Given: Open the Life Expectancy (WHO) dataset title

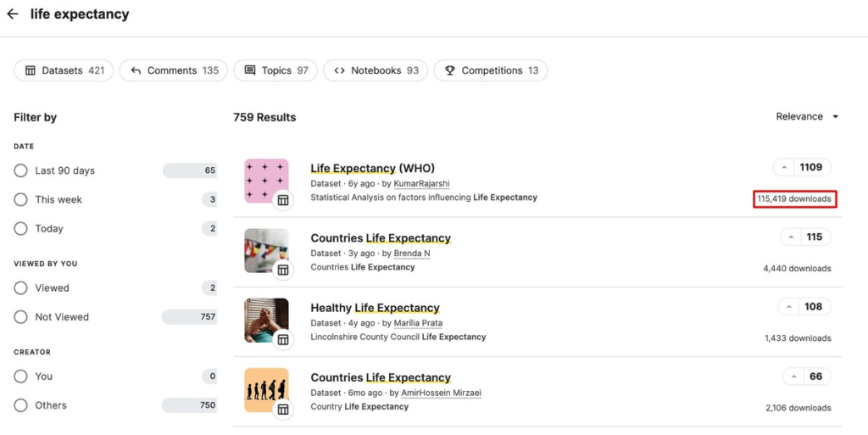Looking at the screenshot, I should (x=373, y=168).
